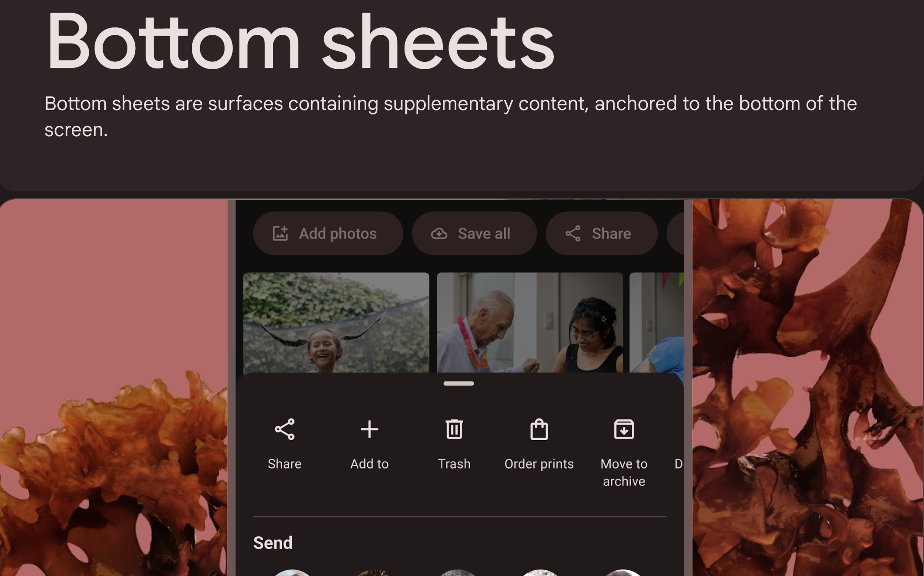Open the photo of girl with pigtails
The image size is (924, 576).
tap(336, 322)
